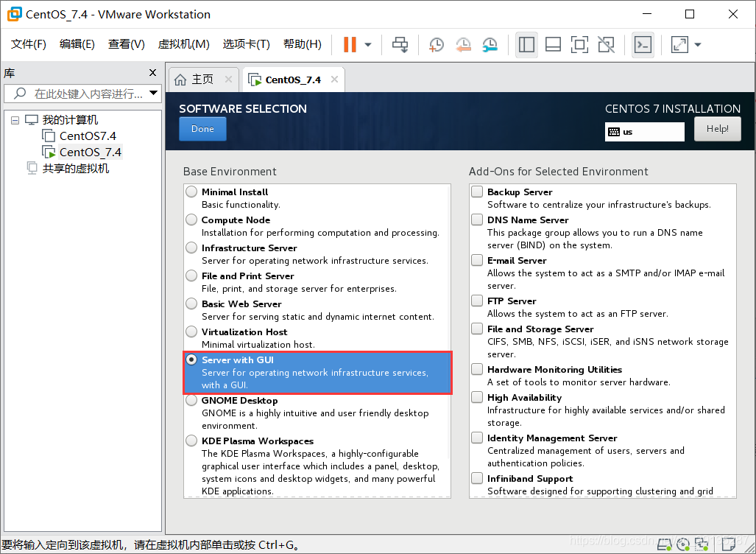The width and height of the screenshot is (756, 554).
Task: Switch to the 主页 home tab
Action: pos(202,79)
